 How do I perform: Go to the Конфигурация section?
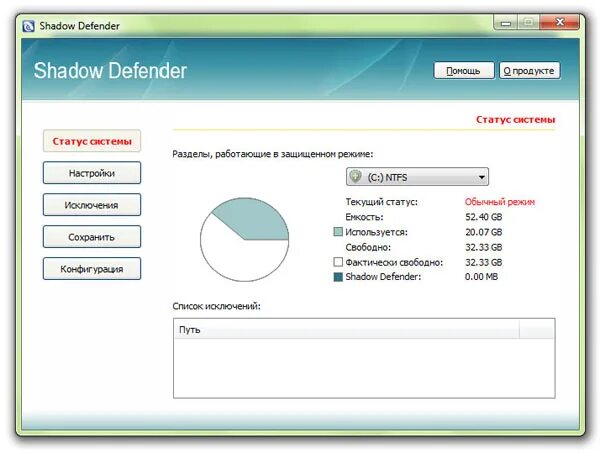click(92, 269)
